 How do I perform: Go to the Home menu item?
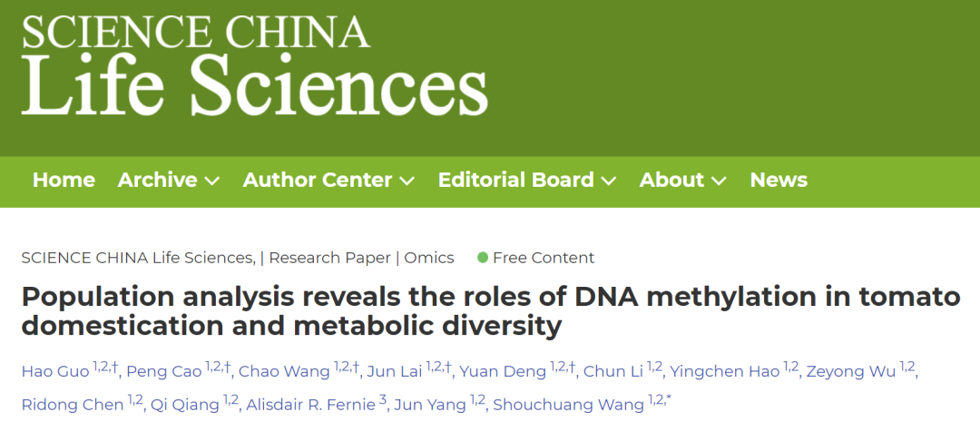(64, 180)
